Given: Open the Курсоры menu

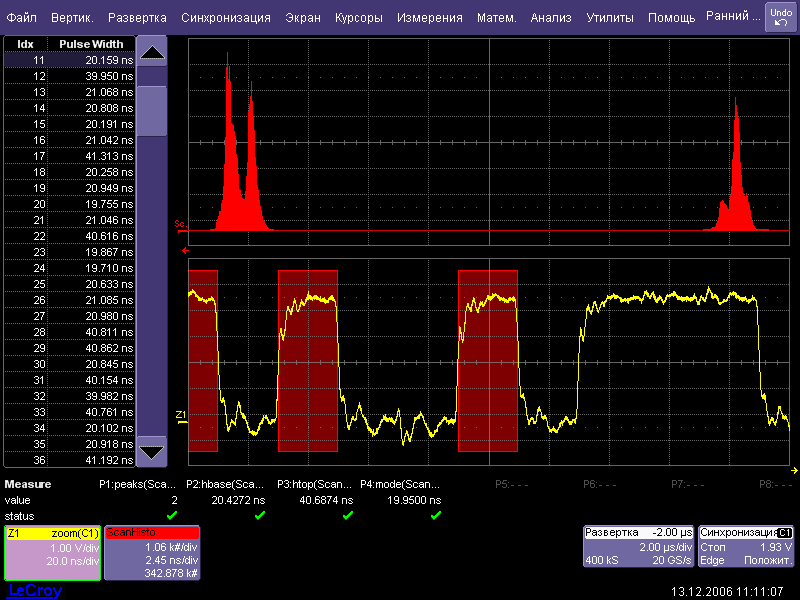Looking at the screenshot, I should coord(359,18).
